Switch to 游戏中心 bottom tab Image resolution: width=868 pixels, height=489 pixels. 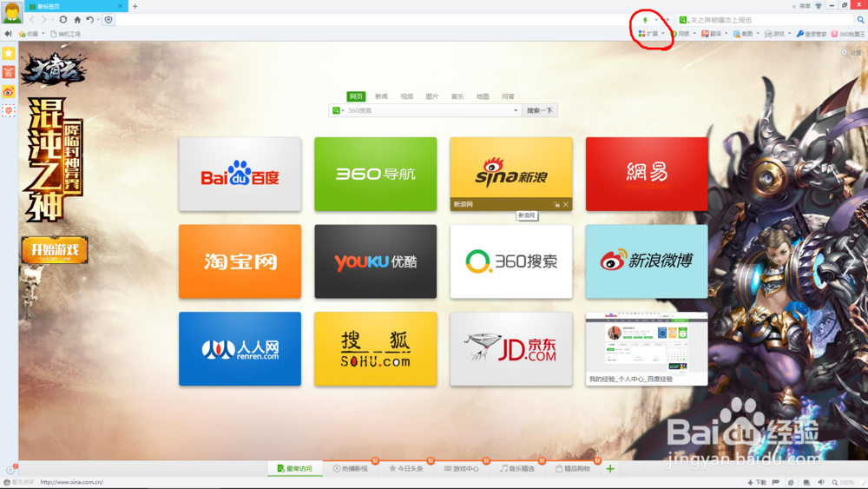pos(461,468)
